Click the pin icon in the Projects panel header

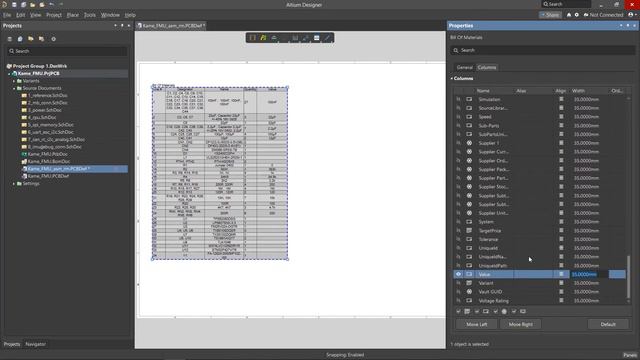pos(122,25)
